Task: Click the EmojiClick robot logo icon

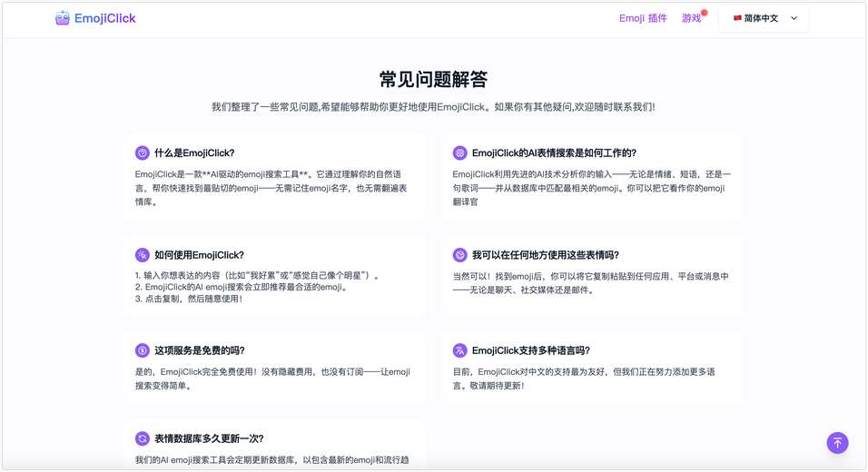Action: click(x=63, y=18)
